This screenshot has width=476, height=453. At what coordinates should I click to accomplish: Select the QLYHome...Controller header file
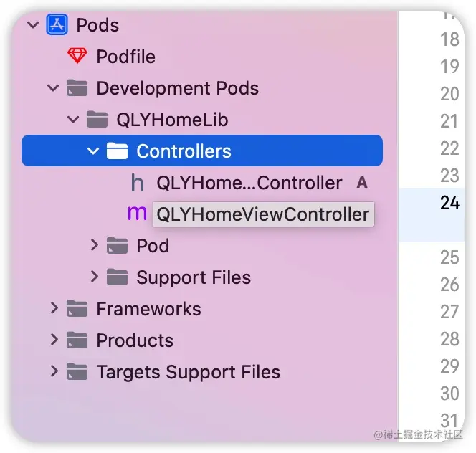(x=249, y=183)
